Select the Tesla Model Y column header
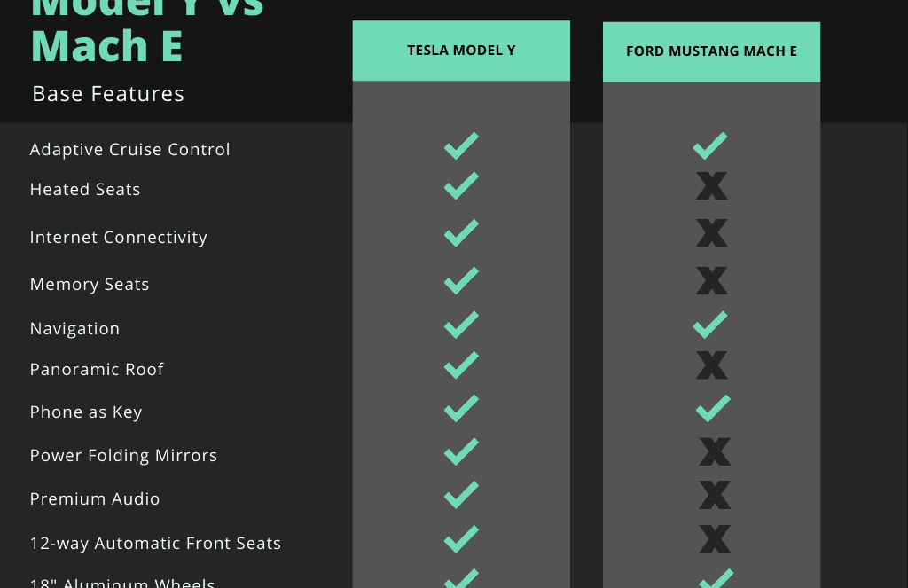Image resolution: width=908 pixels, height=588 pixels. point(461,51)
